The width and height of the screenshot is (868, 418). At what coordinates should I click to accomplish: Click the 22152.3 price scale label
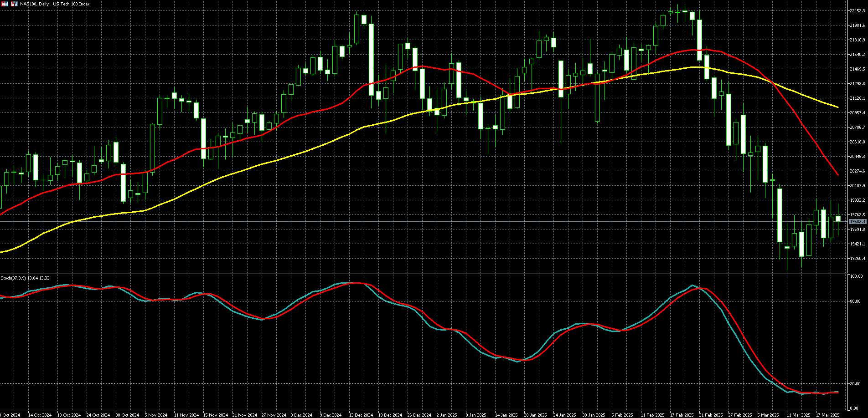point(857,11)
